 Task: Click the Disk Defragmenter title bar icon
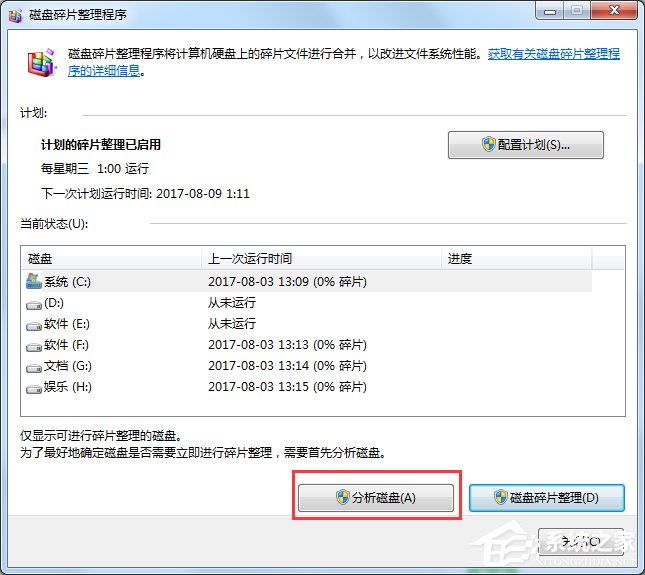click(x=15, y=15)
